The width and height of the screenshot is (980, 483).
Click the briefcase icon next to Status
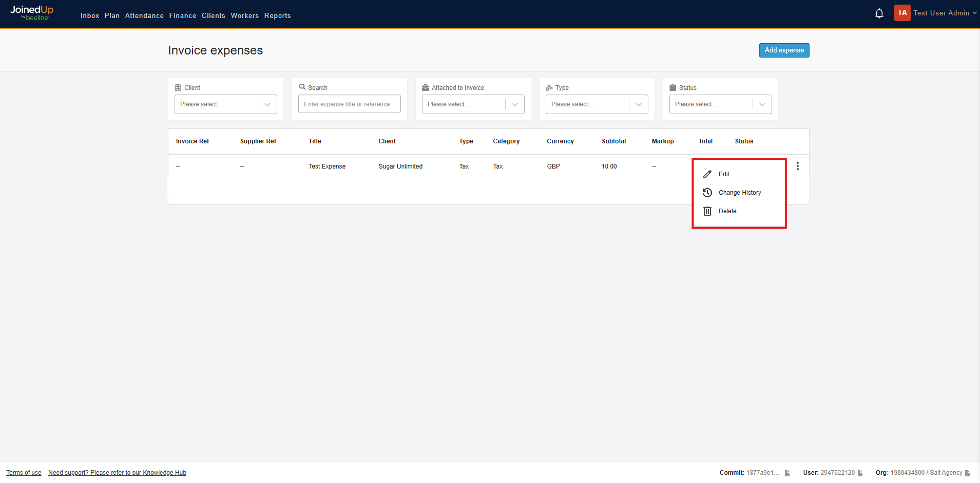pyautogui.click(x=673, y=87)
